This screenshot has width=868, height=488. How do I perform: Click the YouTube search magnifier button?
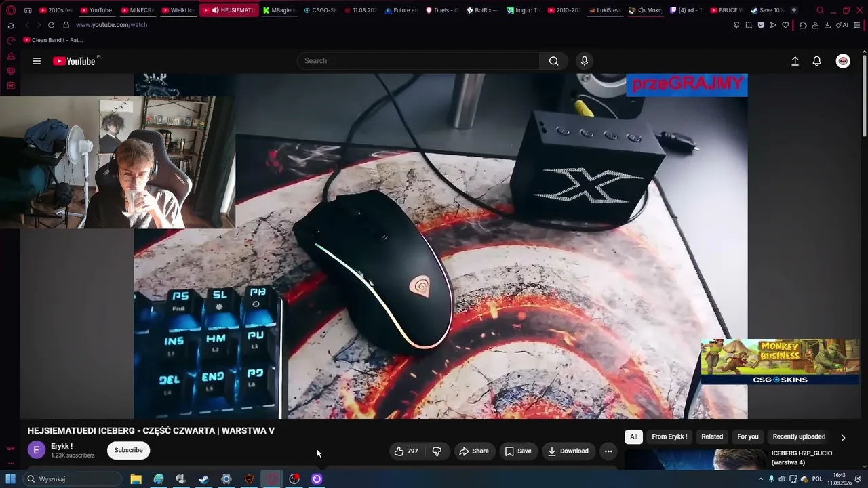[554, 61]
